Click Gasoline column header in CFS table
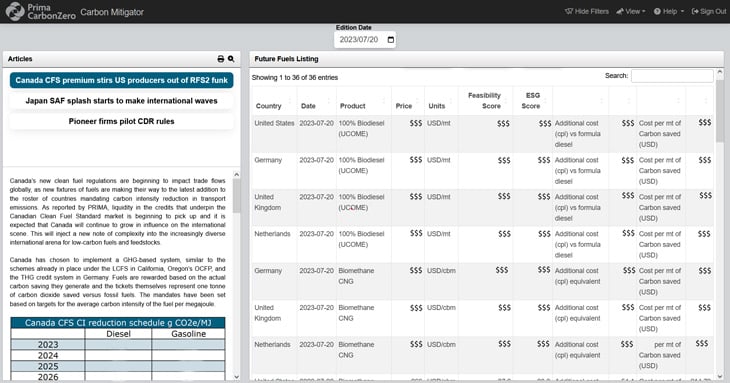The height and width of the screenshot is (383, 730). [188, 334]
